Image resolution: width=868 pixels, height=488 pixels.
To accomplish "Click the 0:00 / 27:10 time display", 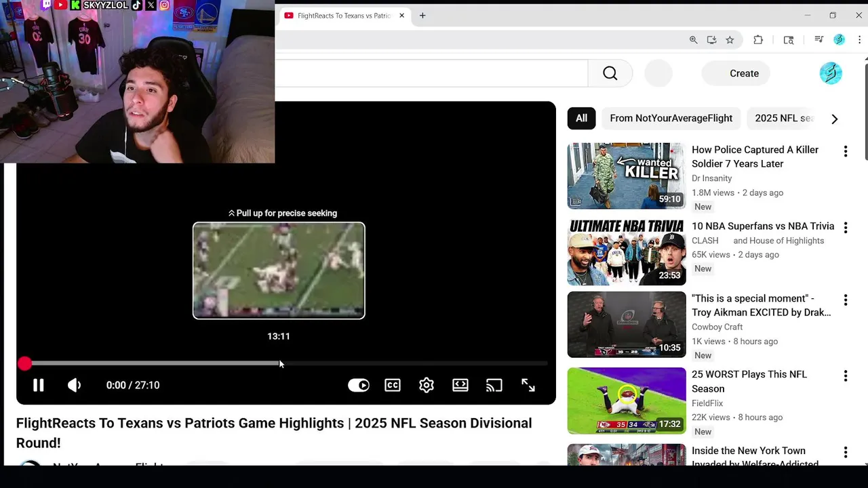I will tap(133, 385).
